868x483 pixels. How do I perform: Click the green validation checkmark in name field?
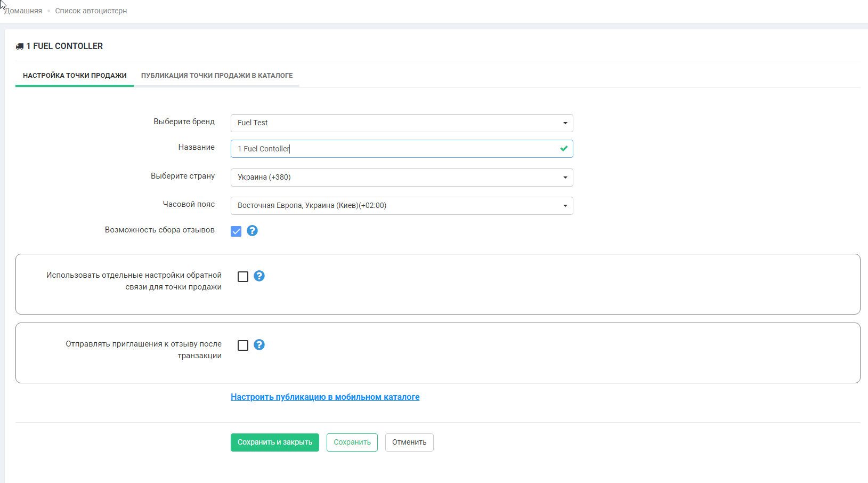click(x=564, y=149)
